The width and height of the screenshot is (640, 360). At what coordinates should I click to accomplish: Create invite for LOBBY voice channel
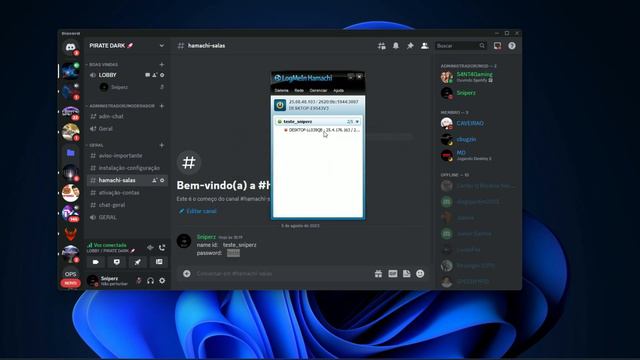pos(155,75)
